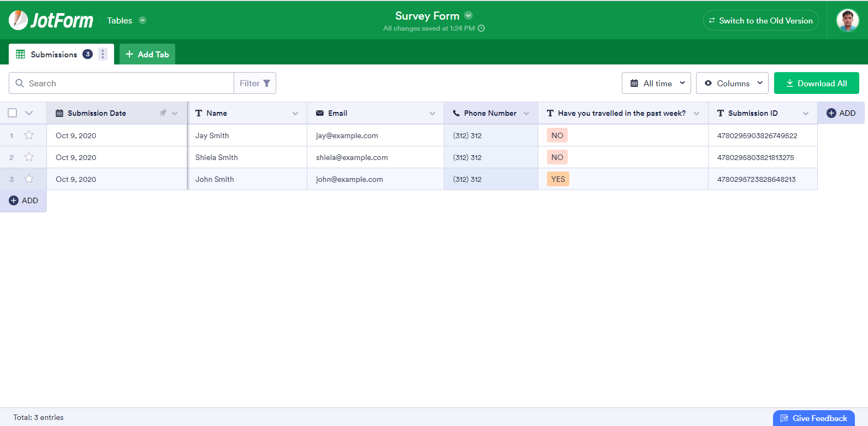The image size is (868, 426).
Task: Click the YES tag in John's row
Action: coord(558,179)
